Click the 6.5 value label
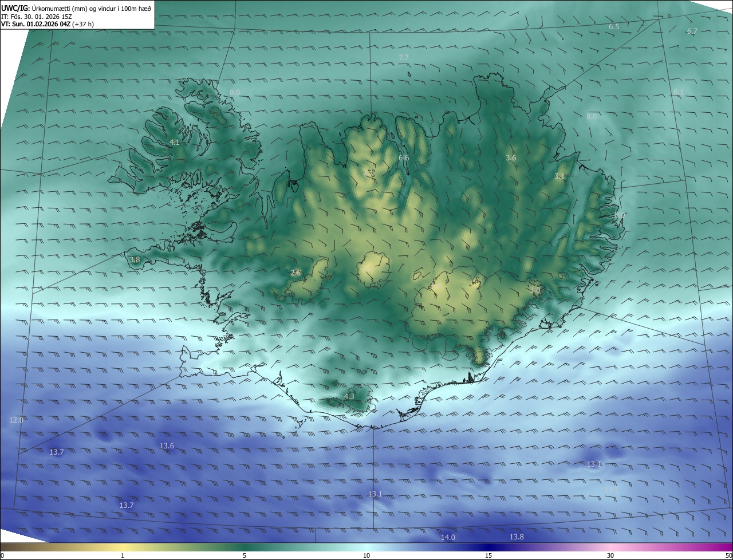Image resolution: width=733 pixels, height=560 pixels. point(614,27)
